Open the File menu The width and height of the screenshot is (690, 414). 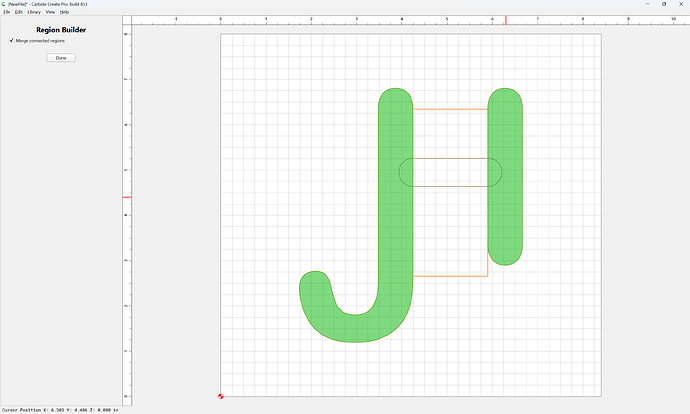pos(7,12)
